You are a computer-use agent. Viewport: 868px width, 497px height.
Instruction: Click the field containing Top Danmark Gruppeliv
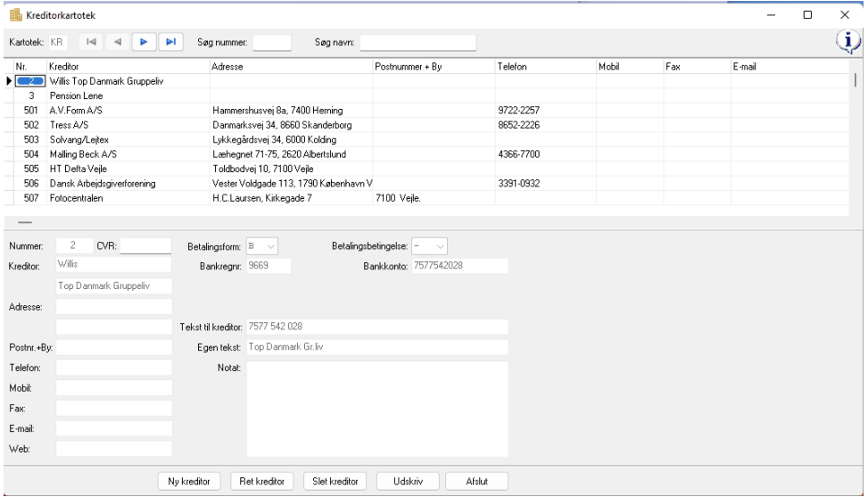pyautogui.click(x=114, y=286)
